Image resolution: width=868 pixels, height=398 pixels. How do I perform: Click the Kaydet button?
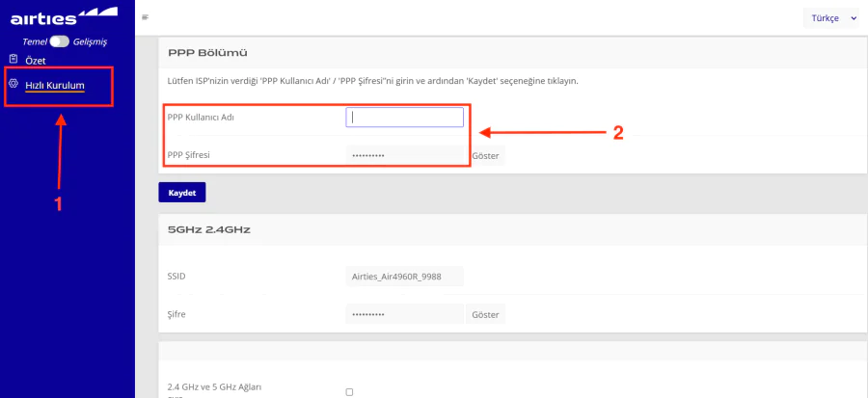coord(181,193)
